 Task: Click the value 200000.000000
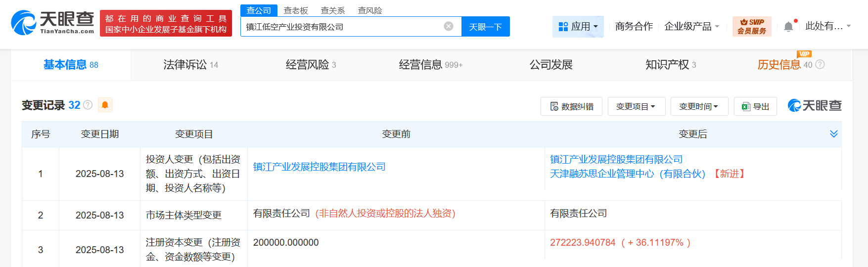tap(286, 242)
